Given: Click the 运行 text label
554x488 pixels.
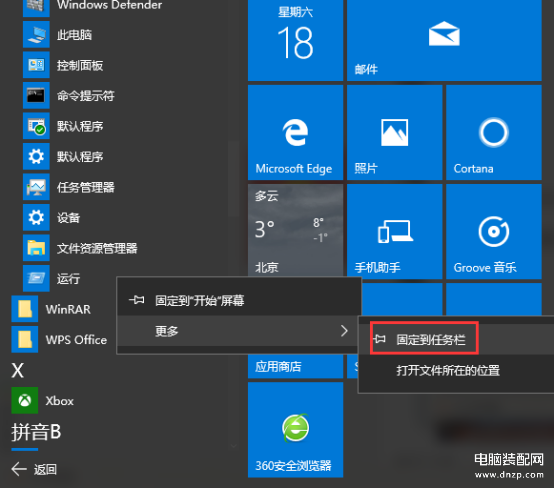Looking at the screenshot, I should pyautogui.click(x=69, y=279).
